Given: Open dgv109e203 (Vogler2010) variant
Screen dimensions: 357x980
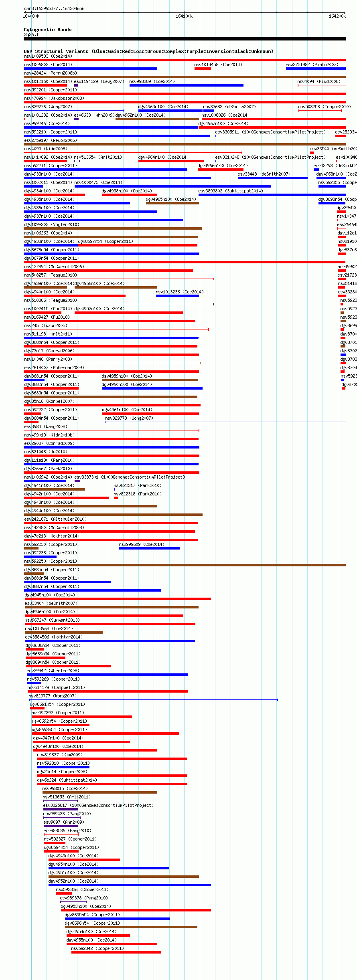Looking at the screenshot, I should click(52, 224).
